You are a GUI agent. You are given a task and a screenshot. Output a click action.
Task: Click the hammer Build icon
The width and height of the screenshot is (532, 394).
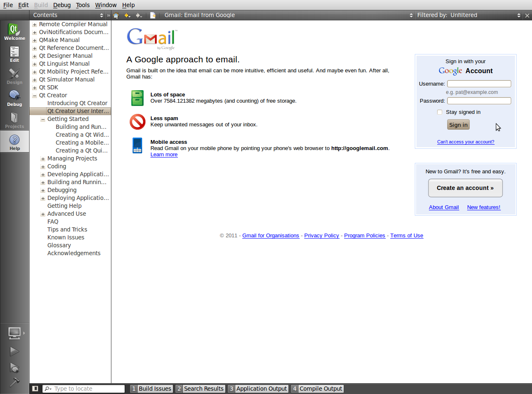pyautogui.click(x=15, y=382)
